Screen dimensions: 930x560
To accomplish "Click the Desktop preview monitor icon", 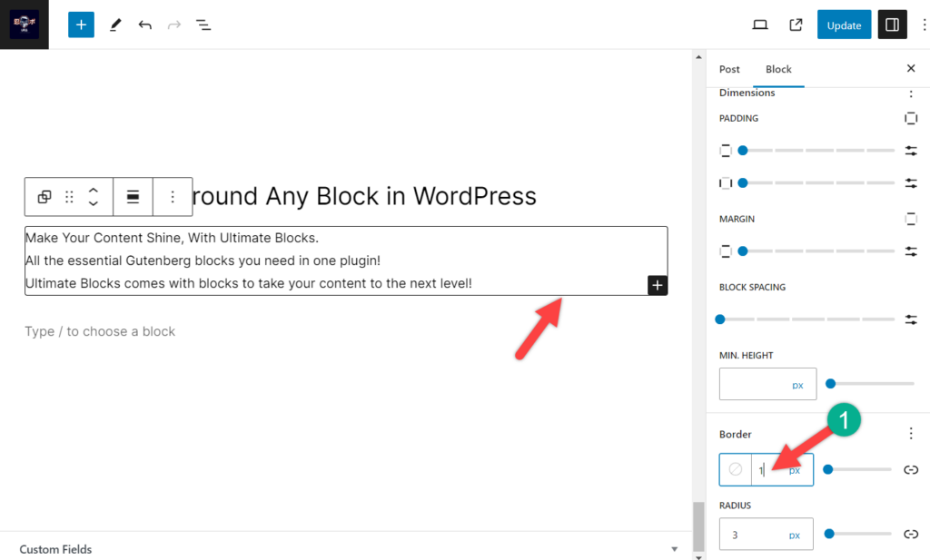I will click(760, 25).
